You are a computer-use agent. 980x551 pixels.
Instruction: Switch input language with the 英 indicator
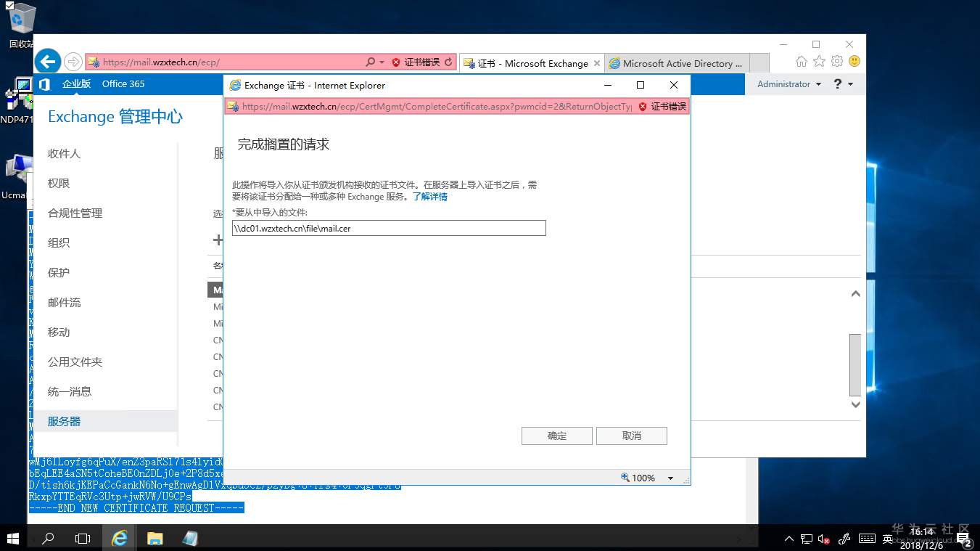(x=886, y=539)
